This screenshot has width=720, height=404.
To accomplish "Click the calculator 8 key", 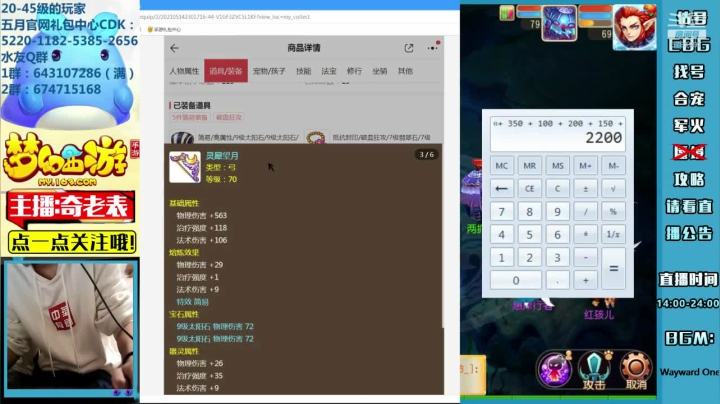I will (529, 212).
